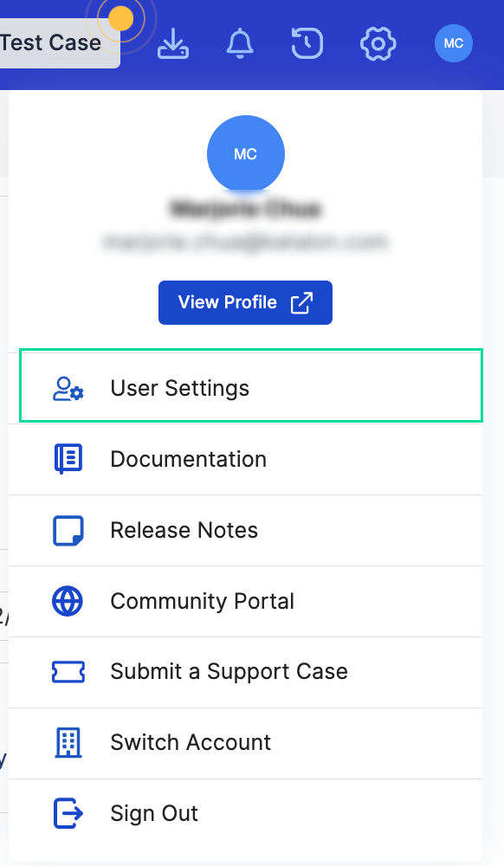Click the MC profile avatar in the toolbar
The width and height of the screenshot is (504, 866).
coord(454,43)
